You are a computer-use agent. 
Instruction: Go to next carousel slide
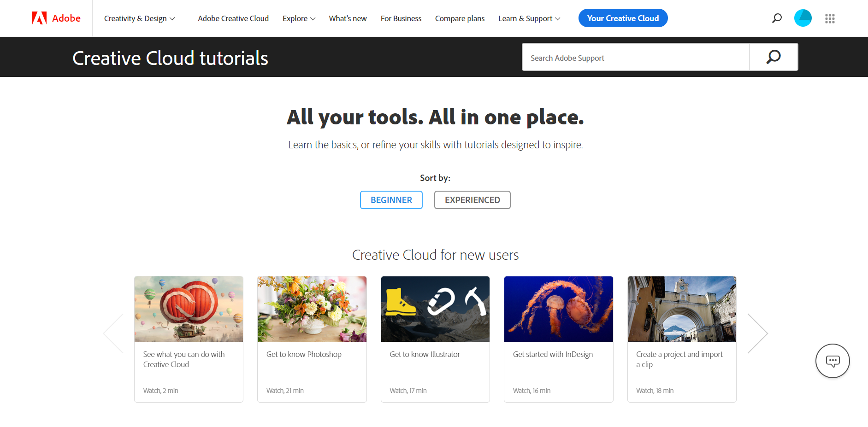click(757, 333)
